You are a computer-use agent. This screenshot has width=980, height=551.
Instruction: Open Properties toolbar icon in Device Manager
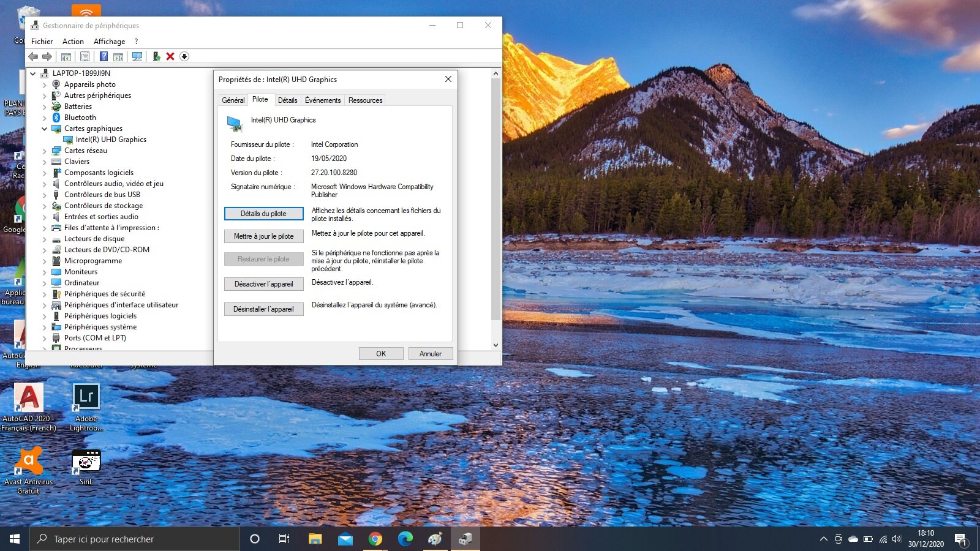coord(85,56)
